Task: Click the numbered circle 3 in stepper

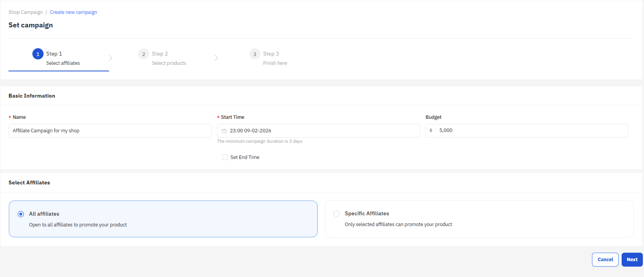Action: coord(255,54)
